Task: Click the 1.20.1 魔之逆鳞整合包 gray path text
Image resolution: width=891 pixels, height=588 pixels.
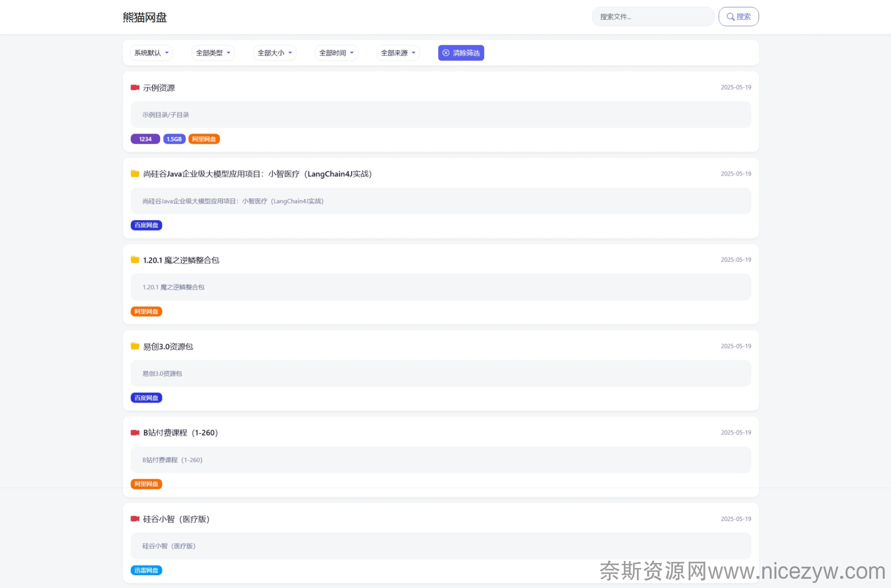Action: tap(173, 287)
